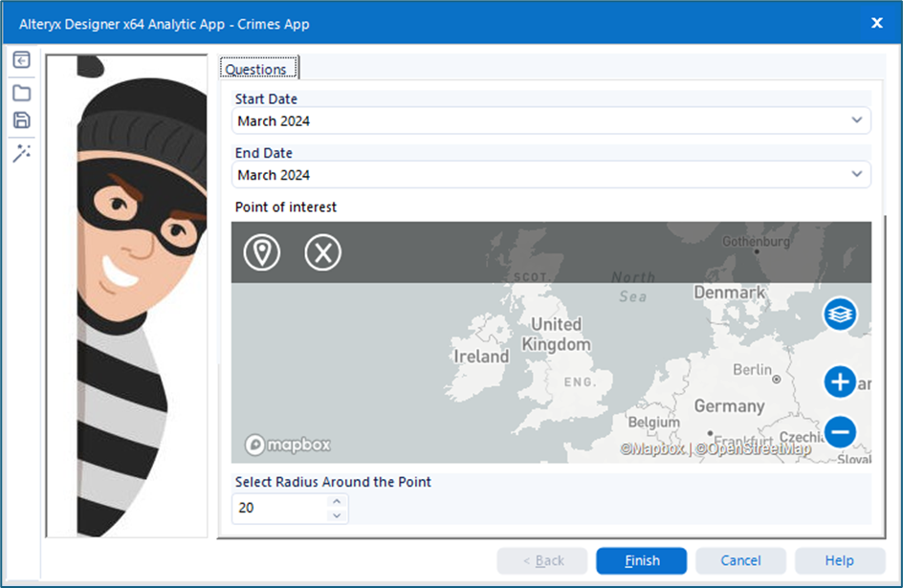Screen dimensions: 903x588
Task: Click United Kingdom on the map
Action: 556,335
